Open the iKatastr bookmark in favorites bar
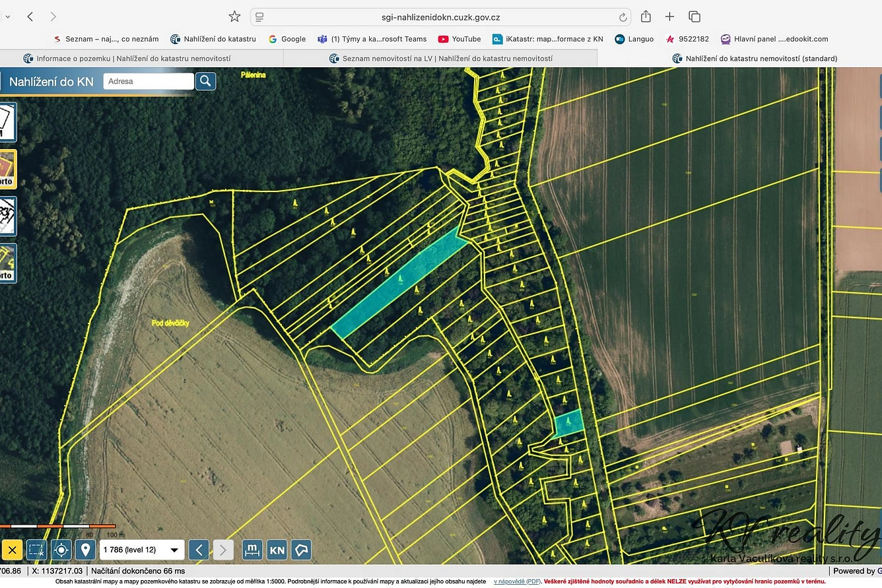 coord(548,39)
